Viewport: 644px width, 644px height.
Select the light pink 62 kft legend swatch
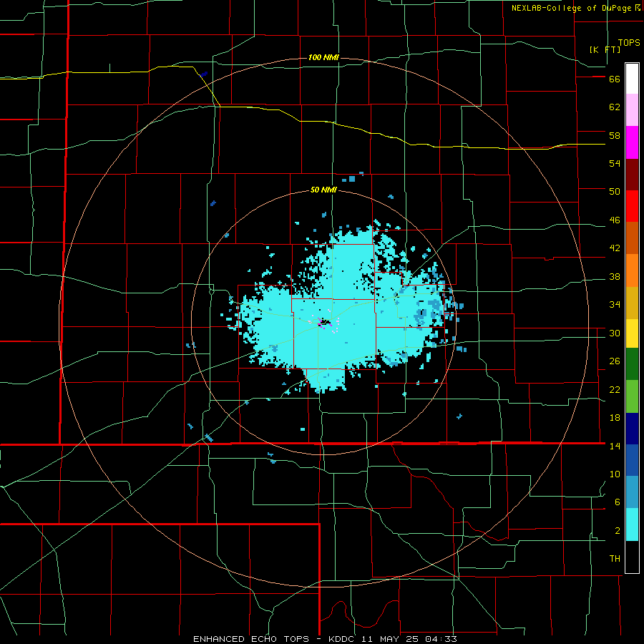pyautogui.click(x=632, y=110)
